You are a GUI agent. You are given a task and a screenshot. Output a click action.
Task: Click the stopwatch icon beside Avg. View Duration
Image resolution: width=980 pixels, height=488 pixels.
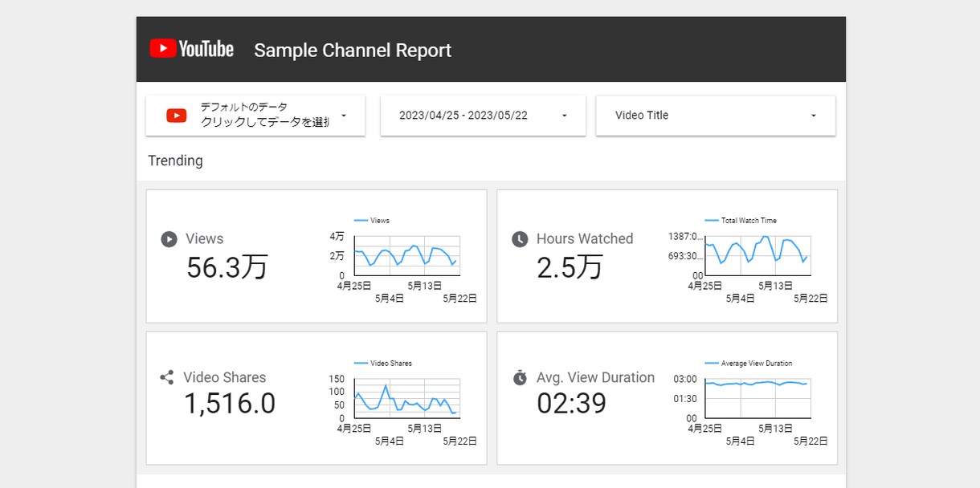point(521,377)
